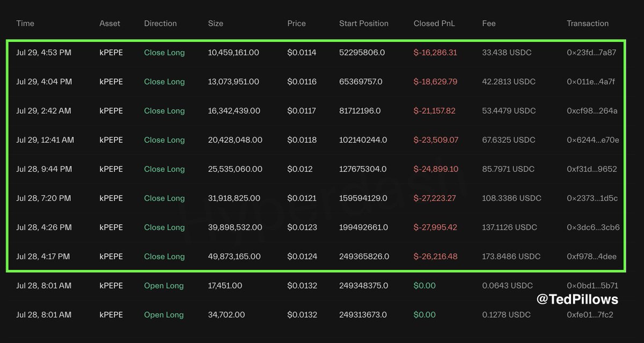Click the fee 33.438 USDC
This screenshot has width=644, height=343.
pos(507,53)
